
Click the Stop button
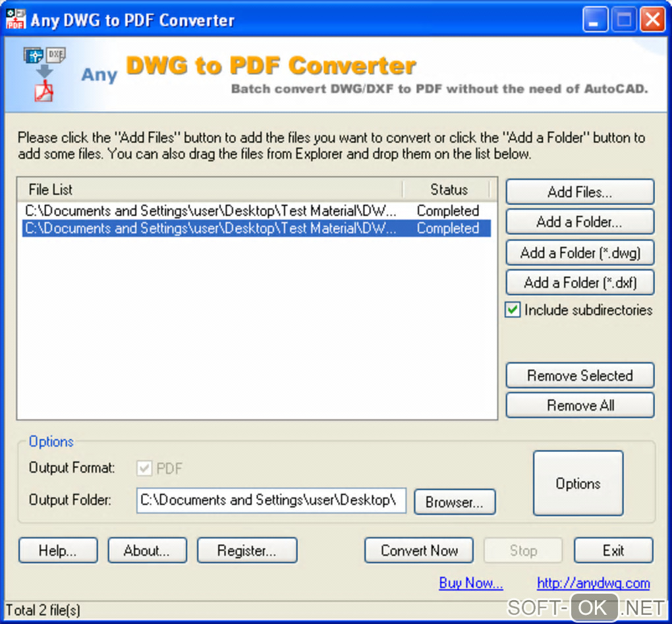523,550
